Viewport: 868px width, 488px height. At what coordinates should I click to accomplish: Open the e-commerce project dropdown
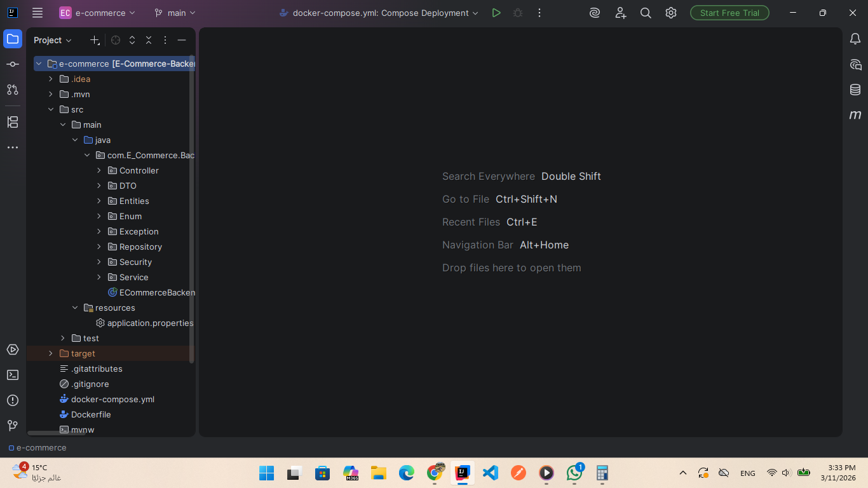[x=97, y=13]
